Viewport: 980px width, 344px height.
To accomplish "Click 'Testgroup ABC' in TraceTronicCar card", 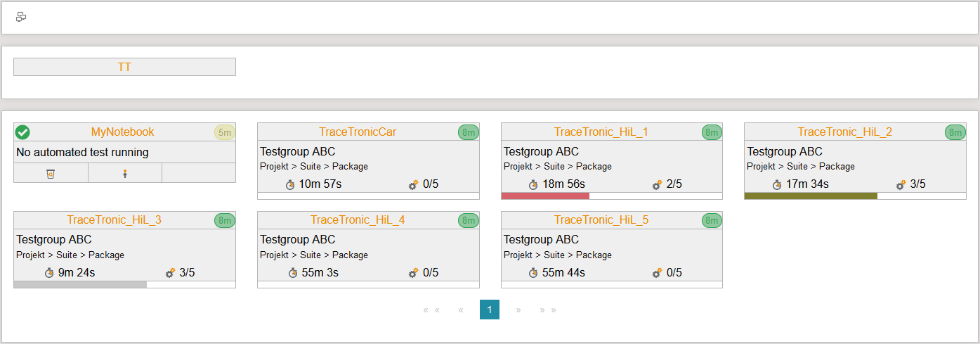I will 298,152.
